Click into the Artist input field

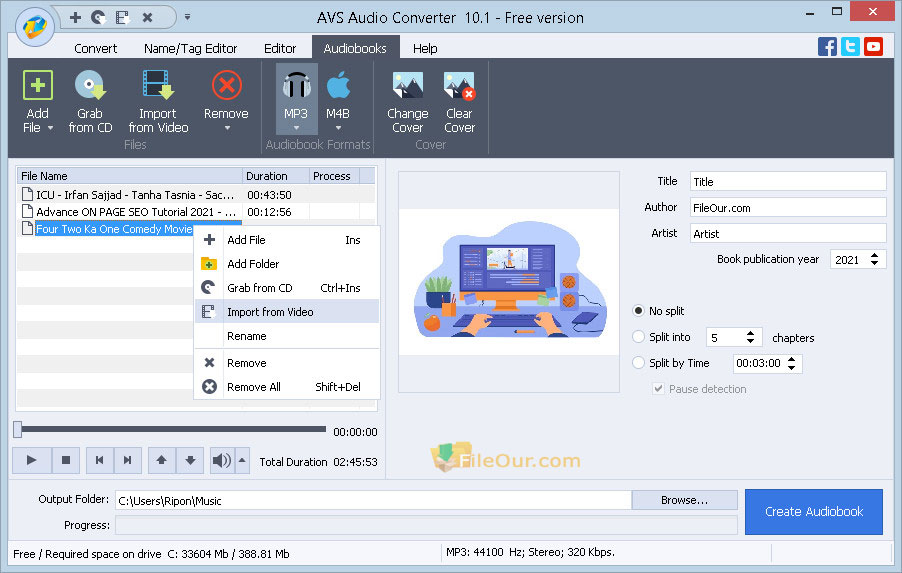point(788,234)
